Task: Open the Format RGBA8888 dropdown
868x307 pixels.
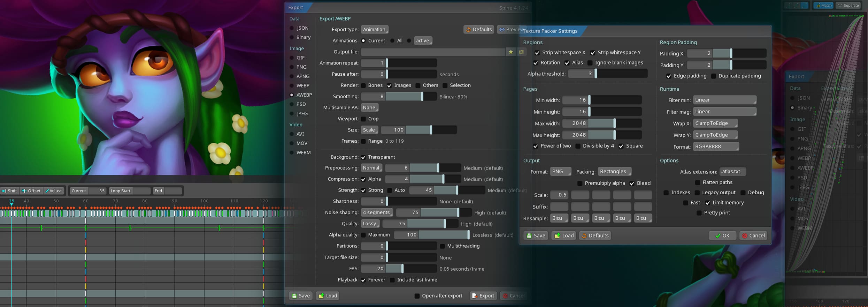Action: point(716,147)
